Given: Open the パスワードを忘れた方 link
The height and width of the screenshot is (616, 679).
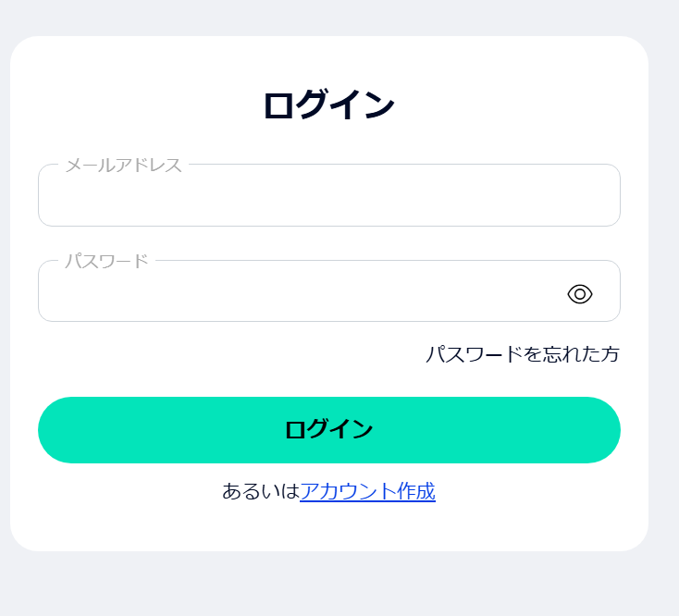Looking at the screenshot, I should pos(522,354).
